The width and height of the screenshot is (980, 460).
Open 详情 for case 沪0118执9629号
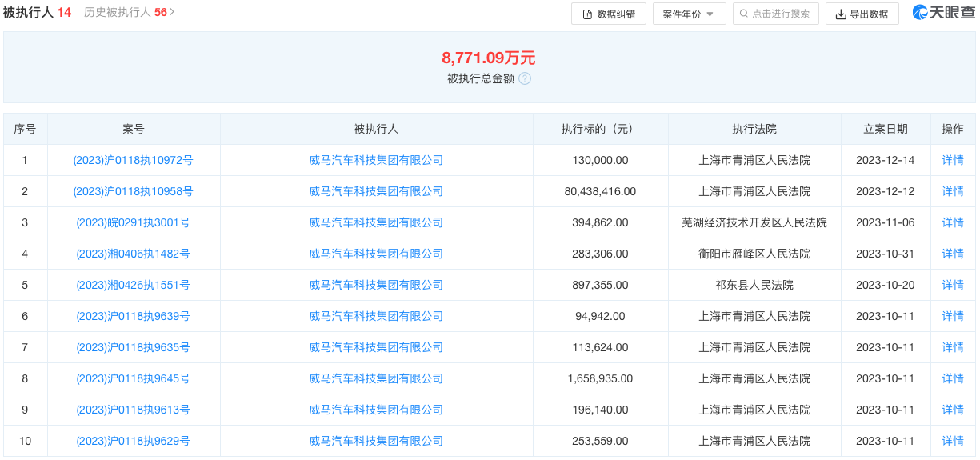click(953, 441)
